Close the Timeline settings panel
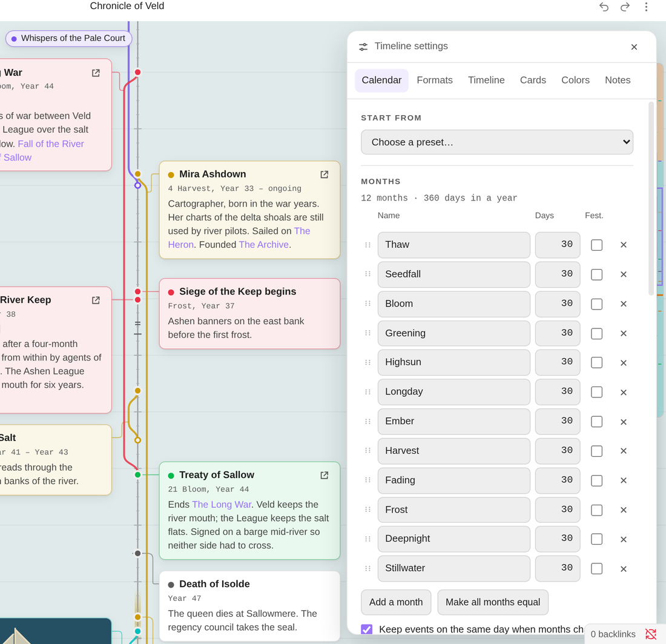666x644 pixels. coord(634,47)
